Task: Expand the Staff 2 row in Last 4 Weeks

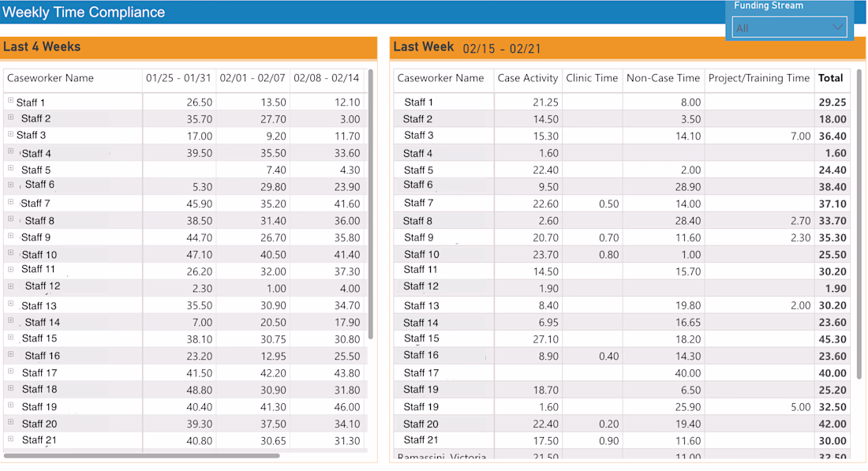Action: click(x=10, y=118)
